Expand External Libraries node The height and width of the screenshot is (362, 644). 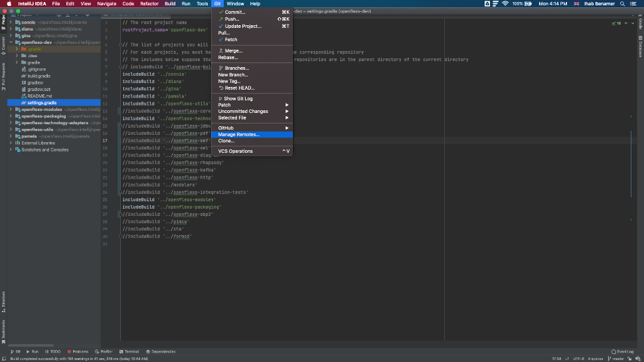coord(11,143)
